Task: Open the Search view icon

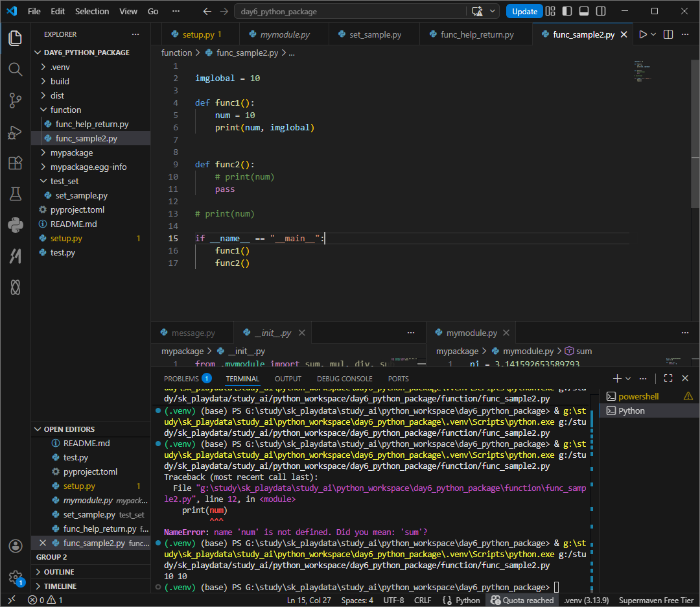Action: pyautogui.click(x=15, y=69)
